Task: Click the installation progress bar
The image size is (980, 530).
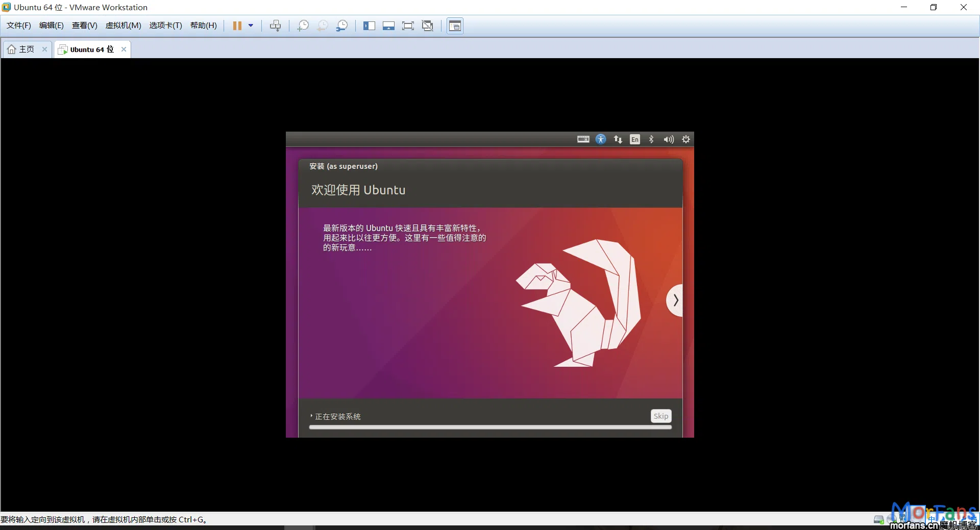Action: coord(490,427)
